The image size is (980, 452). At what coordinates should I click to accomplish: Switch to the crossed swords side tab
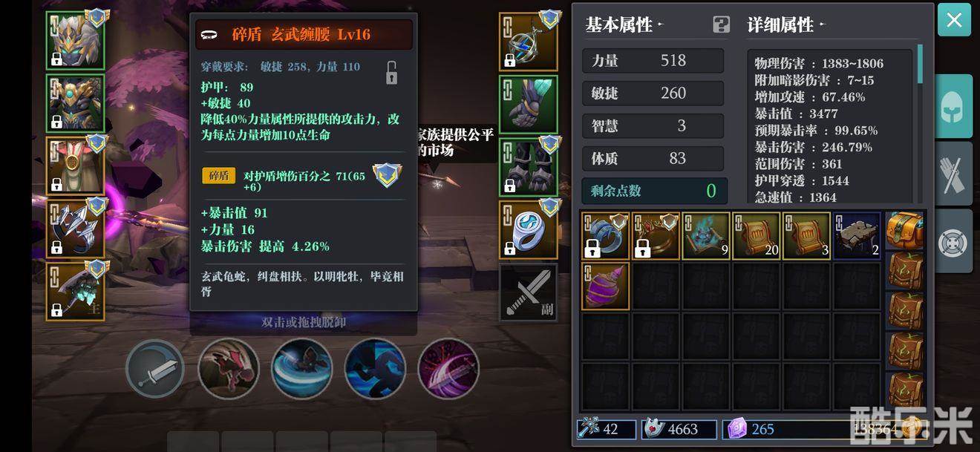click(x=953, y=174)
